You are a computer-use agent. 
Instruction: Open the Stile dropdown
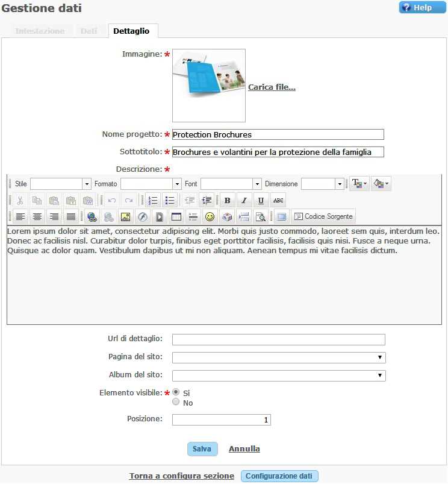(x=60, y=184)
